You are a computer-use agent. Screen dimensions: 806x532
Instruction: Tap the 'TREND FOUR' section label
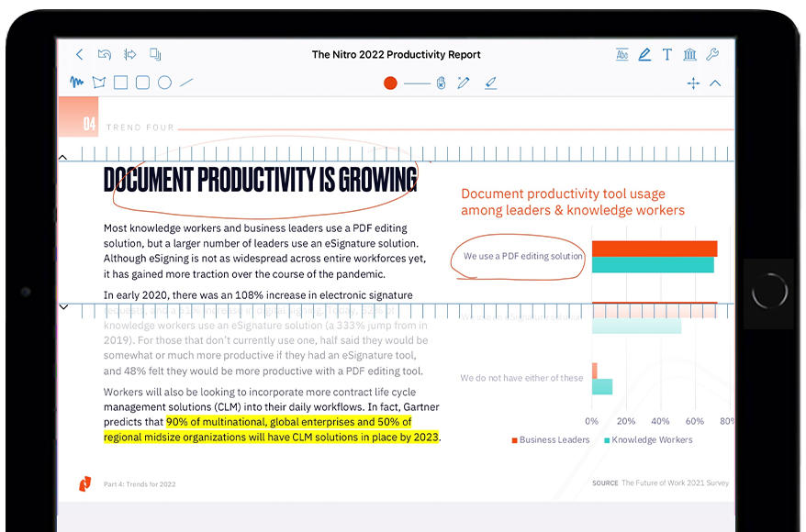click(x=140, y=127)
